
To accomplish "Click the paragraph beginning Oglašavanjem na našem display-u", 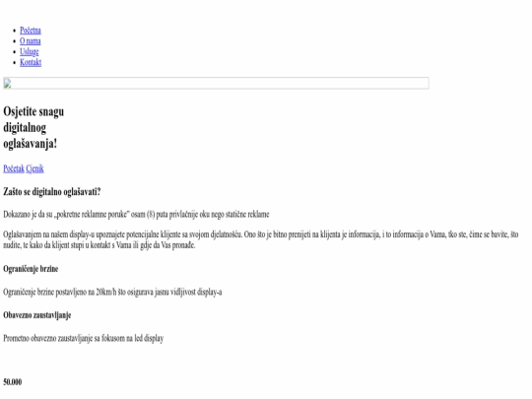I will point(261,239).
